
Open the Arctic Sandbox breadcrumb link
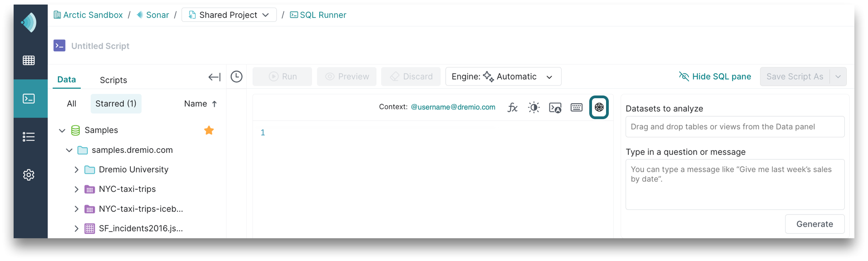(x=88, y=15)
